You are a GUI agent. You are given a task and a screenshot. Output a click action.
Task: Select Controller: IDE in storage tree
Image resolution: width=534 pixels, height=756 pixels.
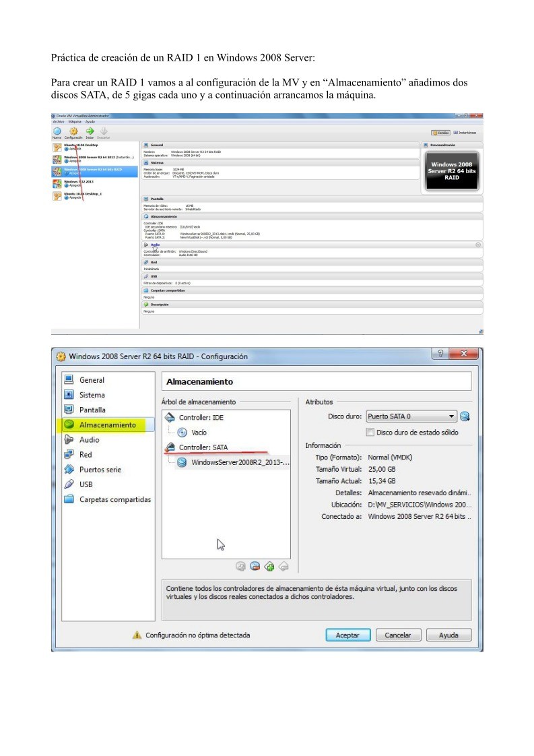pos(201,418)
